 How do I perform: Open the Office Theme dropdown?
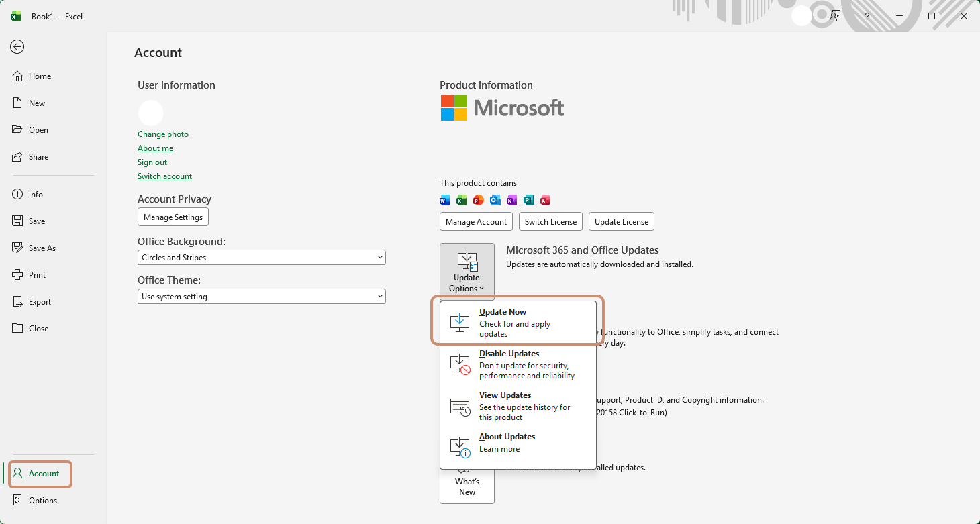pyautogui.click(x=262, y=297)
